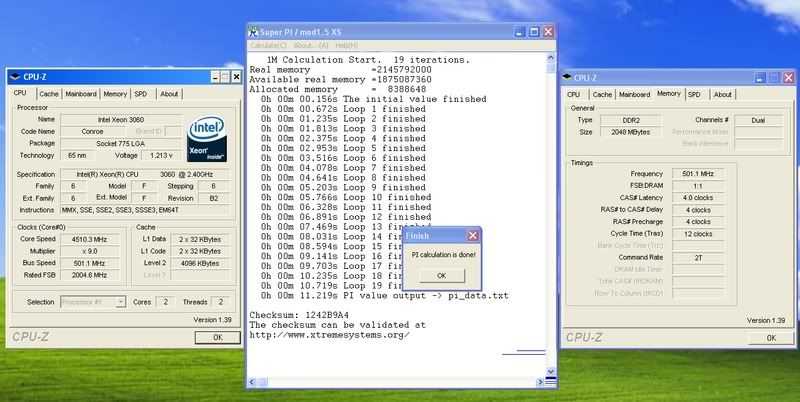Click the memory Size field 2048 MBytes
This screenshot has width=800, height=402.
631,132
